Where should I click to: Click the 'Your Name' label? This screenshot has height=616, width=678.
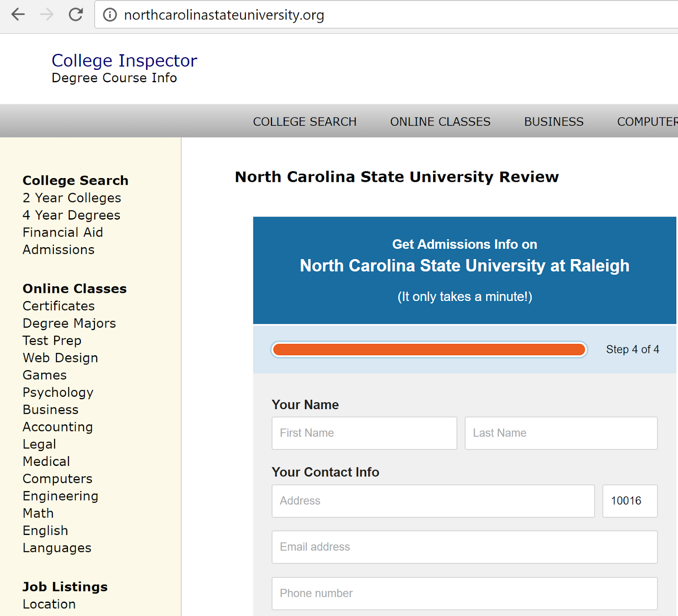[x=305, y=404]
